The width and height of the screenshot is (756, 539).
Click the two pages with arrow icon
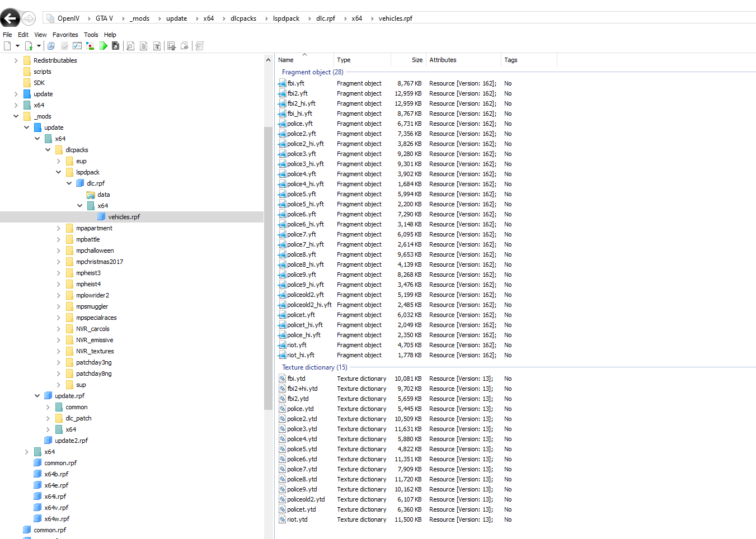pos(185,46)
